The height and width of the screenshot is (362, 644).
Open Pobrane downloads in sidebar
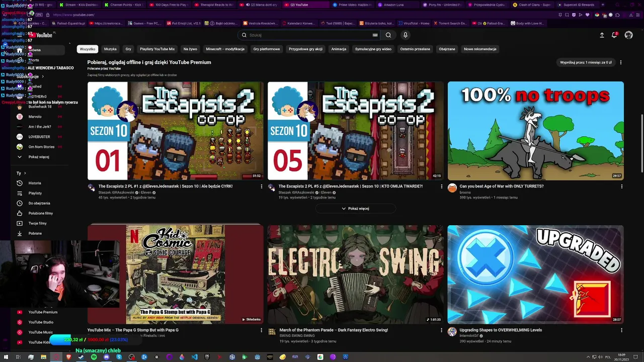pos(35,233)
